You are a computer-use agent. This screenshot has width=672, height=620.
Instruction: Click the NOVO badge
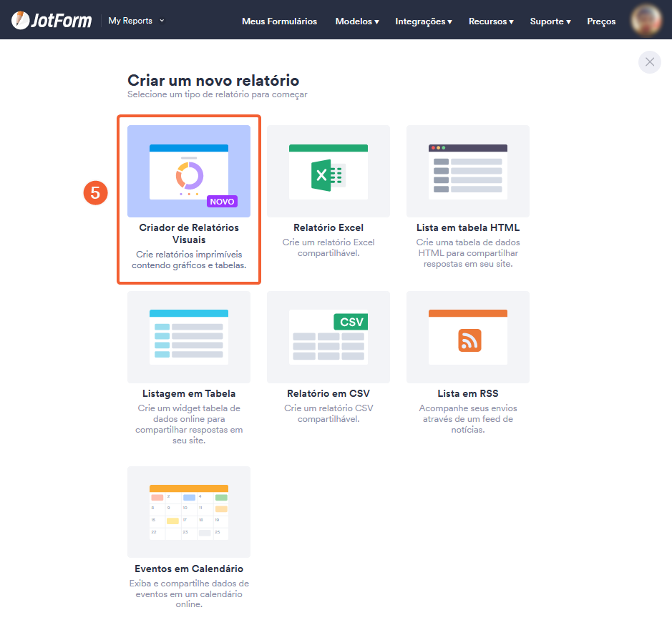(222, 202)
